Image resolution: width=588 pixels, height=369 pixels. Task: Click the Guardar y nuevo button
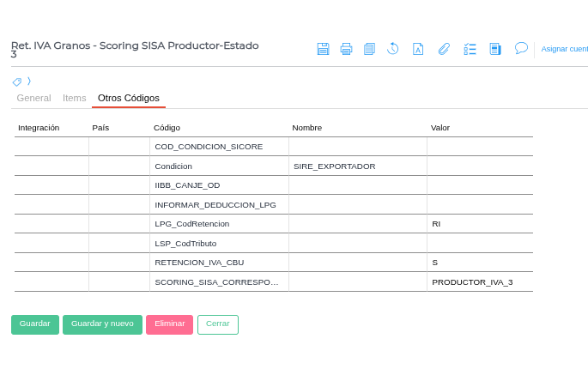(x=102, y=324)
